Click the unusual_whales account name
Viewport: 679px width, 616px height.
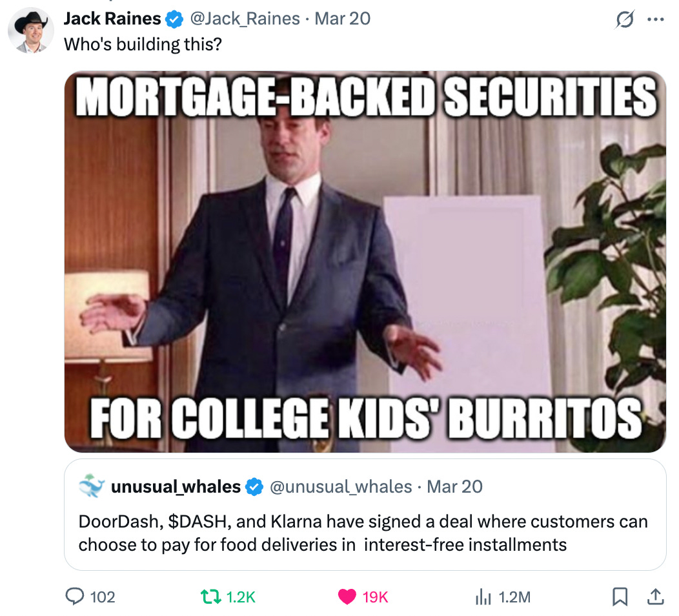[176, 486]
